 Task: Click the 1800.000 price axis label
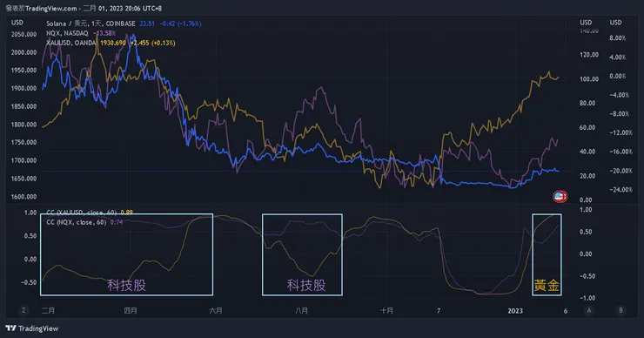23,125
